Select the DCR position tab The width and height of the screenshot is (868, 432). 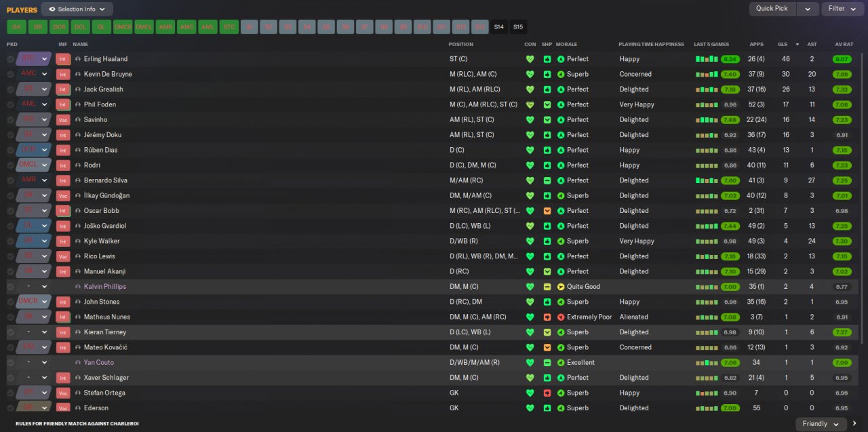tap(59, 27)
